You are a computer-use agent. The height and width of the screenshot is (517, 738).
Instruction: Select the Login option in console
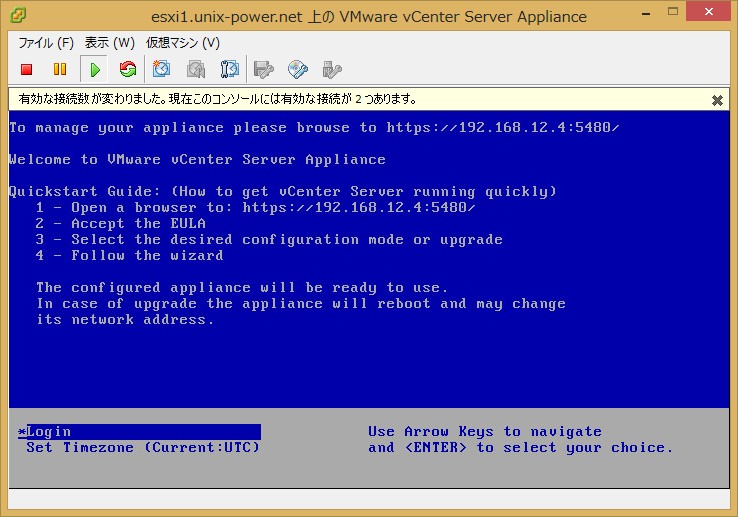[139, 431]
